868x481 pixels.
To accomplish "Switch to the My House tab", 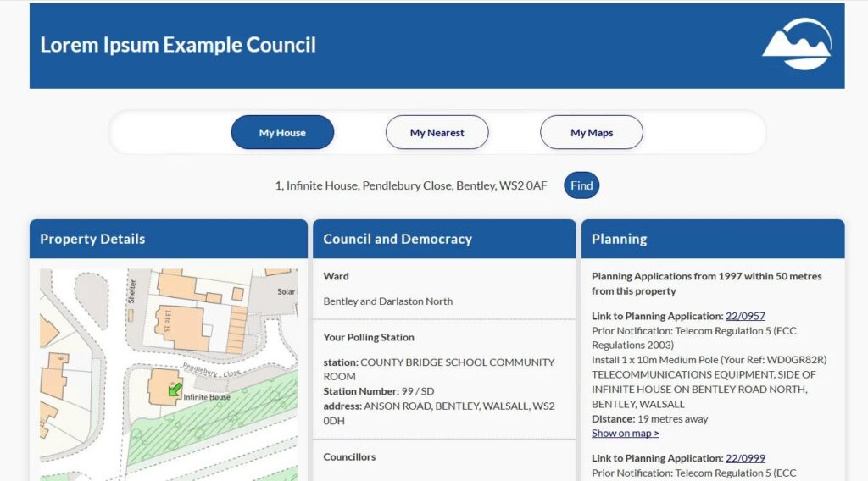I will click(x=282, y=132).
